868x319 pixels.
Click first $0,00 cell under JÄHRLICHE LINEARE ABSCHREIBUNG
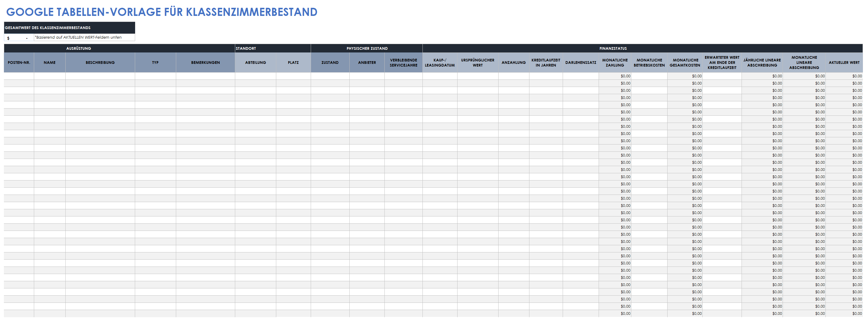tap(762, 76)
